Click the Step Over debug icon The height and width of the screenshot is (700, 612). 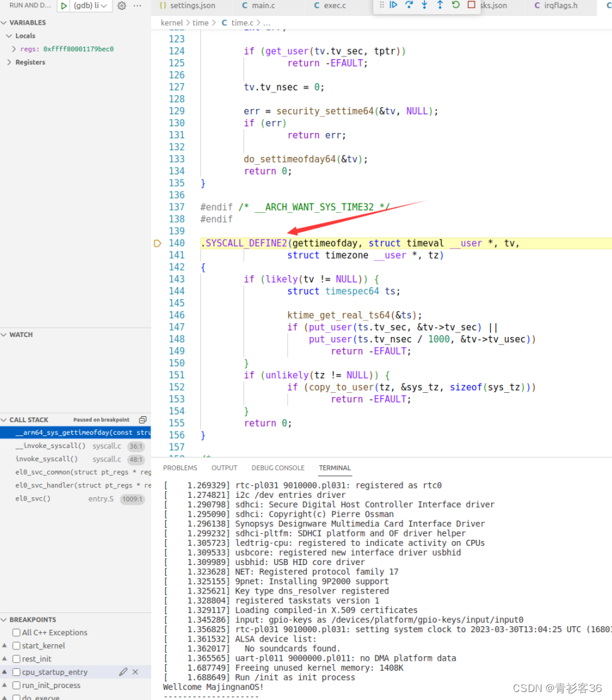point(408,5)
